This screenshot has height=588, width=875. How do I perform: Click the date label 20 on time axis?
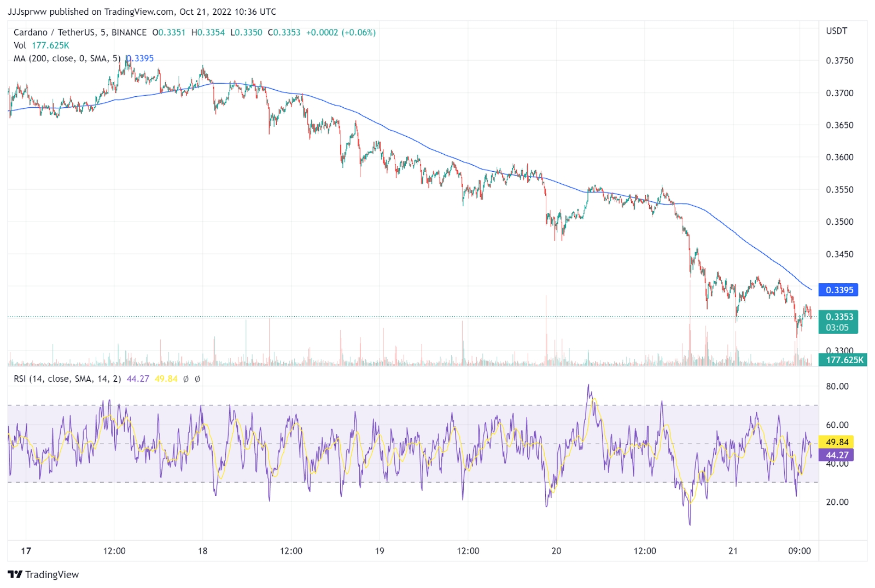click(x=556, y=551)
